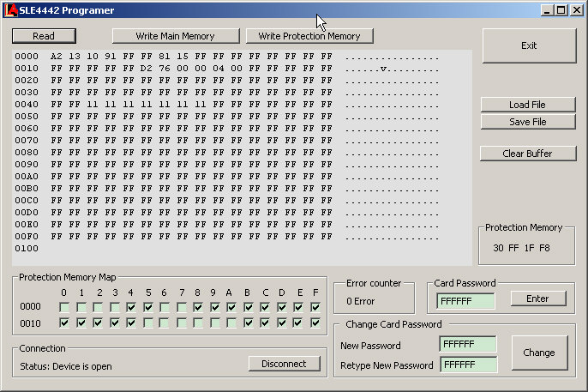The image size is (588, 392).
Task: Uncheck protection bit A in row 0000
Action: pos(231,308)
